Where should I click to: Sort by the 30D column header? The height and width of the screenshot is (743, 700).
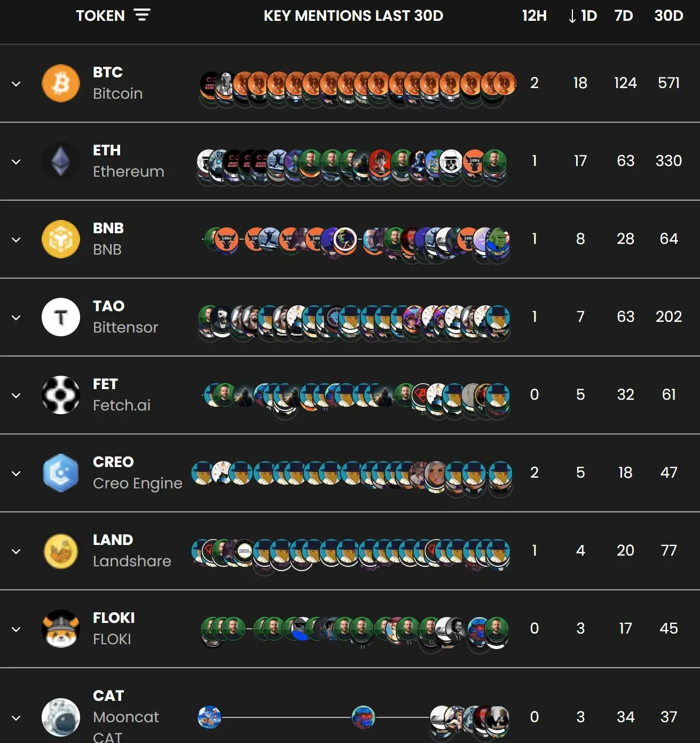pos(668,15)
